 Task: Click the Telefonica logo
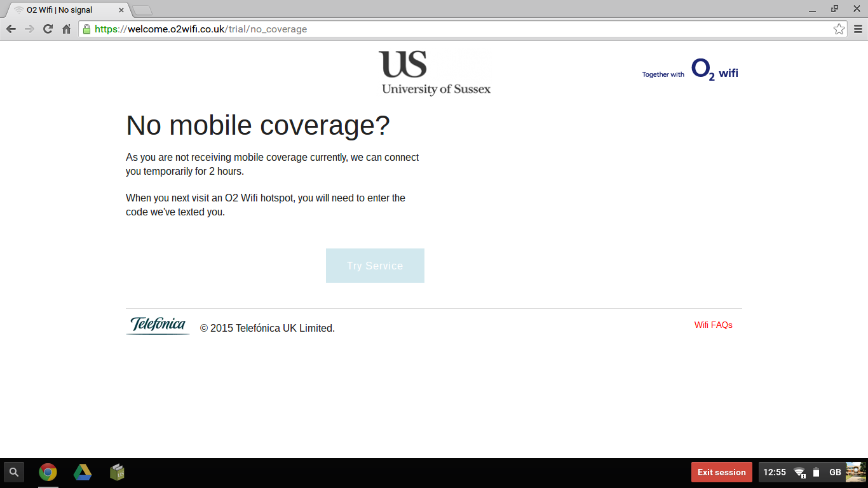158,325
